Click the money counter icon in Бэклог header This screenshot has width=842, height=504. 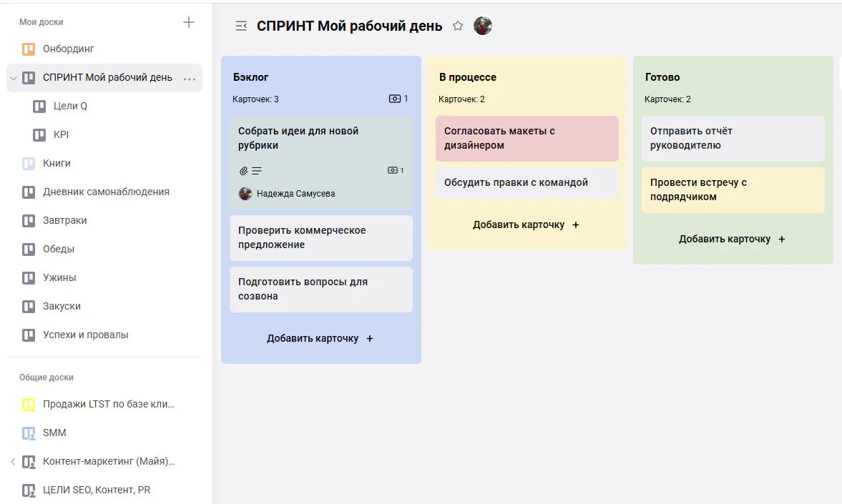[x=395, y=99]
